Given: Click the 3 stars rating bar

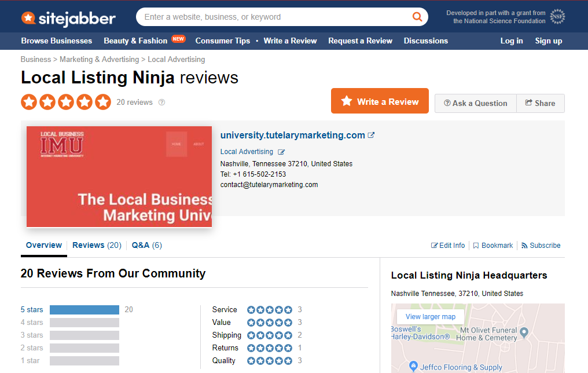Looking at the screenshot, I should [x=84, y=335].
